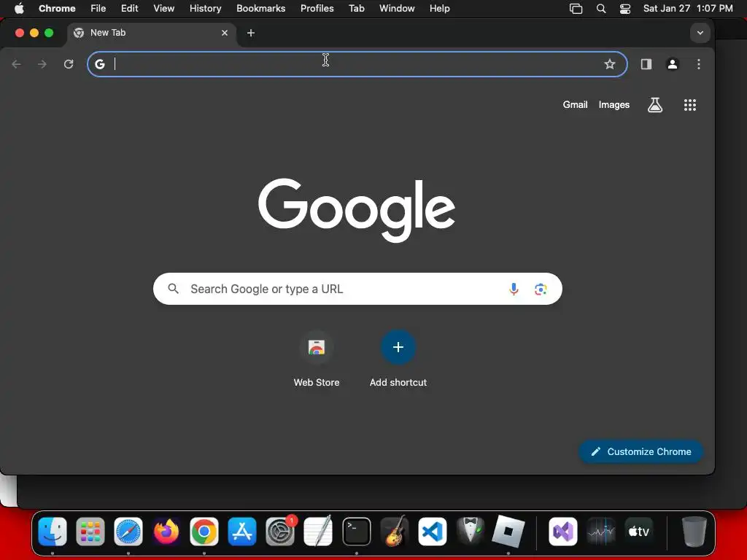The width and height of the screenshot is (747, 560).
Task: Open Terminal from the dock
Action: coord(356,532)
